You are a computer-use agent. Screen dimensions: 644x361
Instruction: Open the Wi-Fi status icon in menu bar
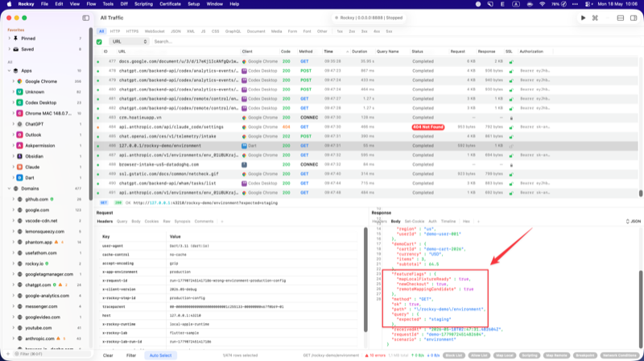tap(542, 4)
